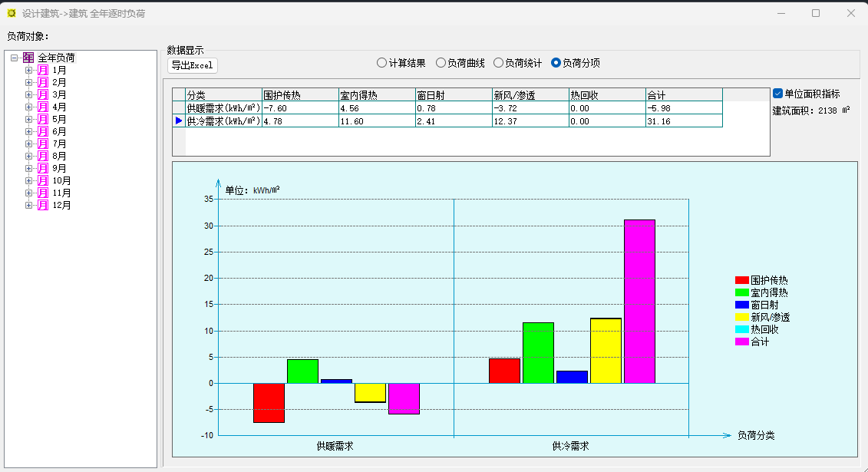Click the month icon beside 5月

43,119
